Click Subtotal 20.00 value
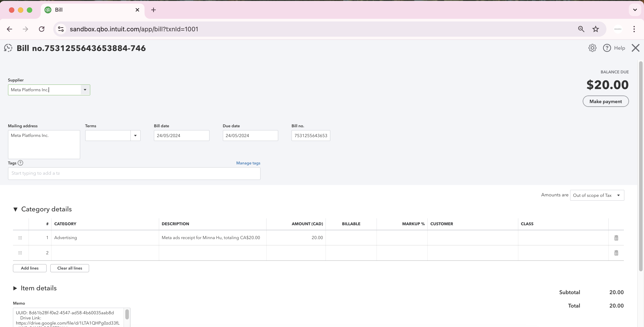This screenshot has width=644, height=327. [x=616, y=293]
